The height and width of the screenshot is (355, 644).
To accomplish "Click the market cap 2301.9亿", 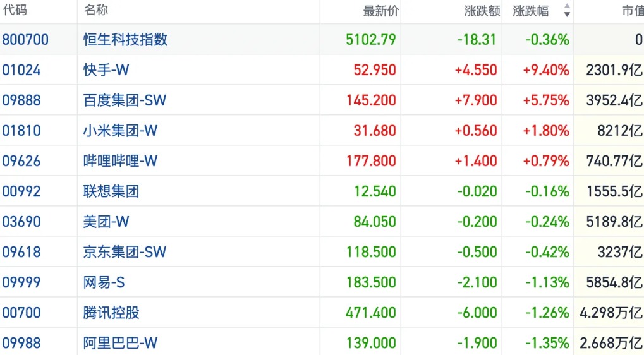I will (x=614, y=70).
